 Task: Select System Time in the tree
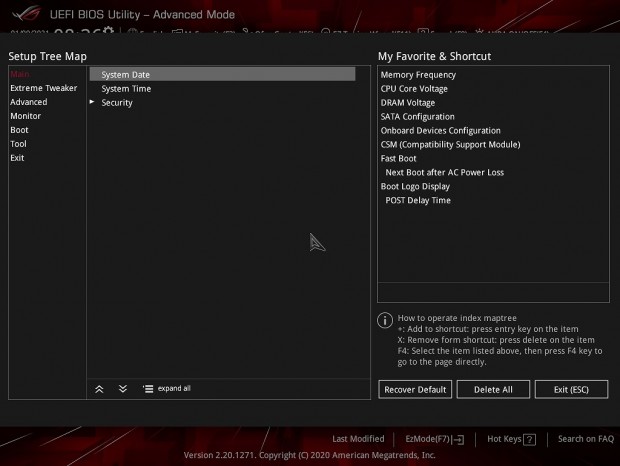tap(126, 89)
